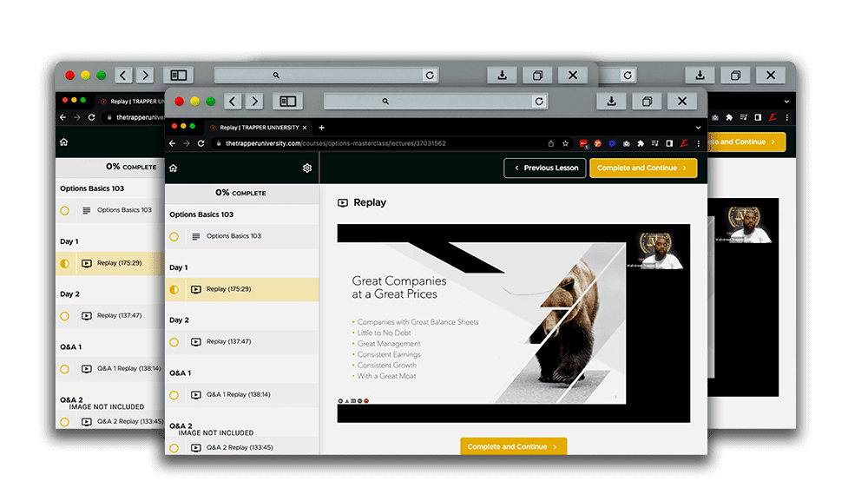The image size is (868, 488).
Task: Click the duplicate windows icon in the front toolbar
Action: coord(647,102)
